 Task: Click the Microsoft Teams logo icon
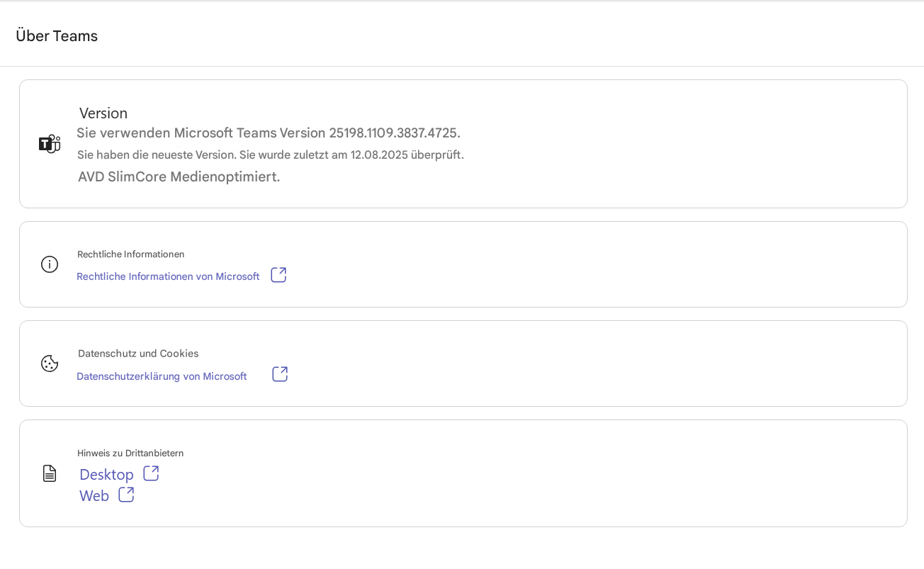point(50,144)
